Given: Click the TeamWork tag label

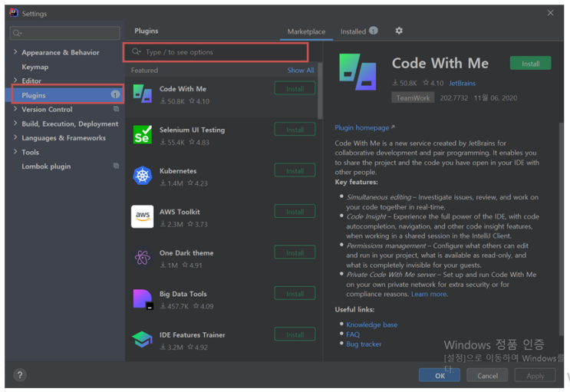Looking at the screenshot, I should 413,98.
